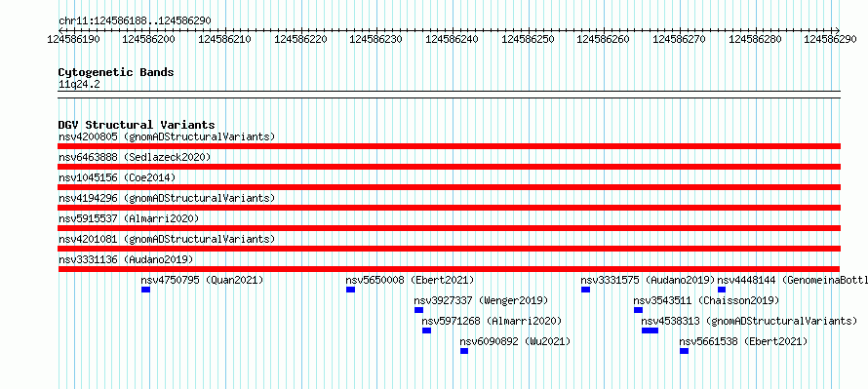Select the blue marker under nsv6090892
Screen dimensions: 868x389
[464, 351]
